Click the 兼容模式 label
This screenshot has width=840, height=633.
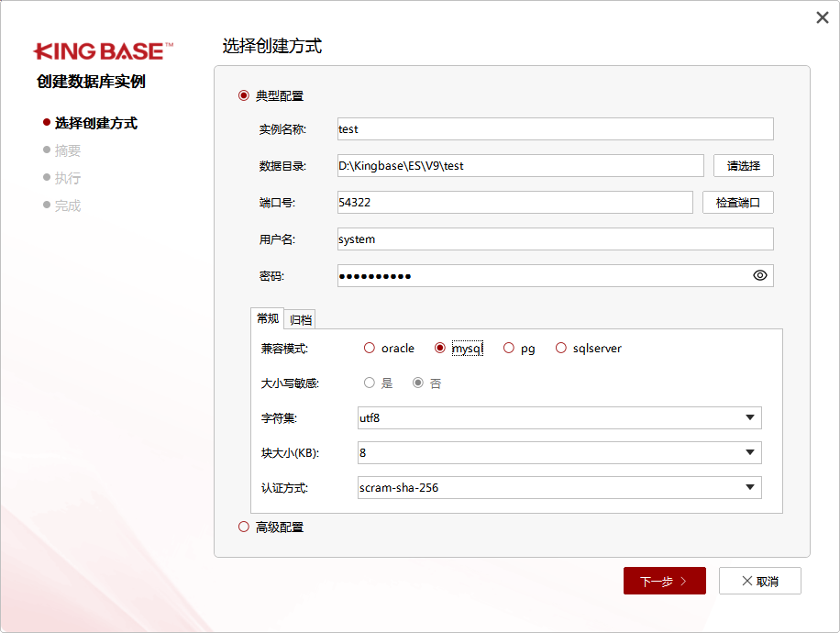(x=284, y=349)
